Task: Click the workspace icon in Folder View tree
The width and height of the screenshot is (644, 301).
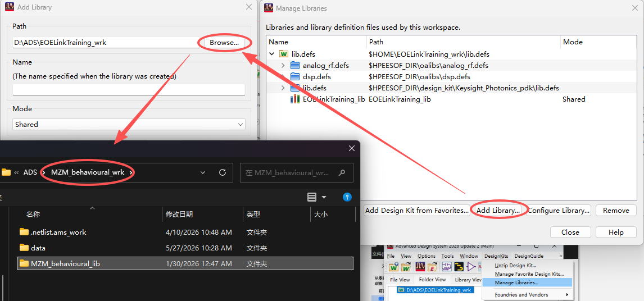Action: tap(401, 290)
